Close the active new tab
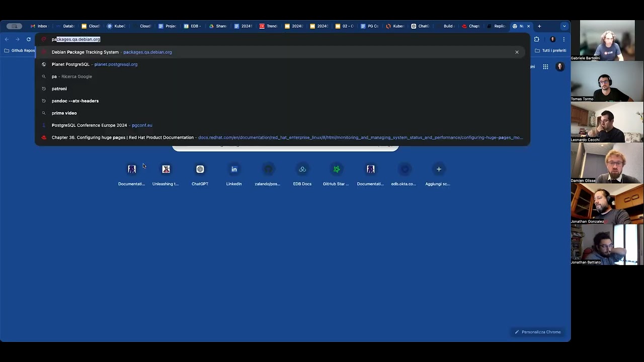Image resolution: width=644 pixels, height=362 pixels. tap(528, 26)
